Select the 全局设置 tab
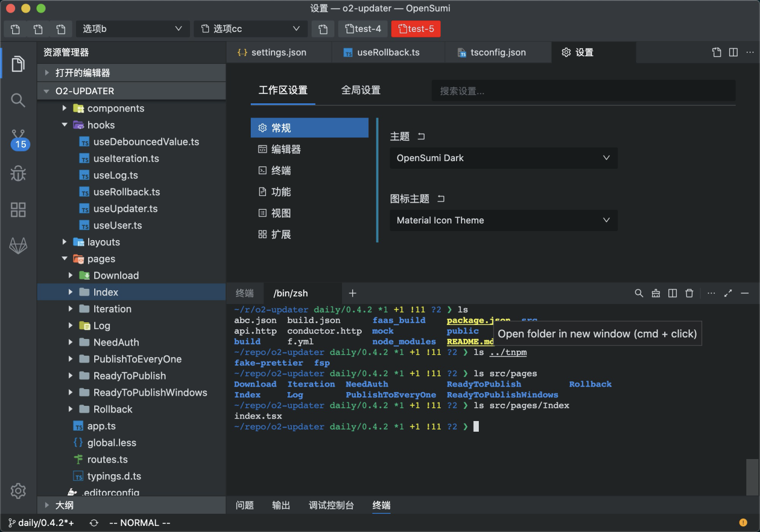 click(361, 90)
